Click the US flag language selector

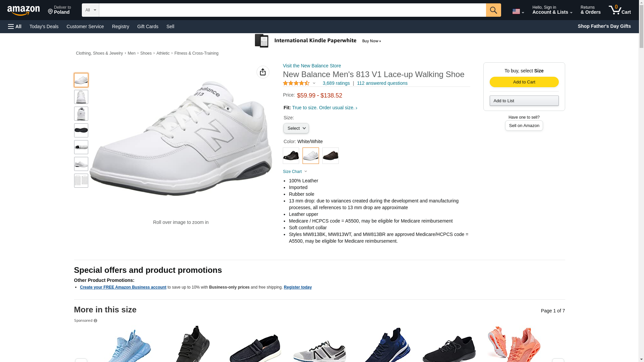click(518, 11)
